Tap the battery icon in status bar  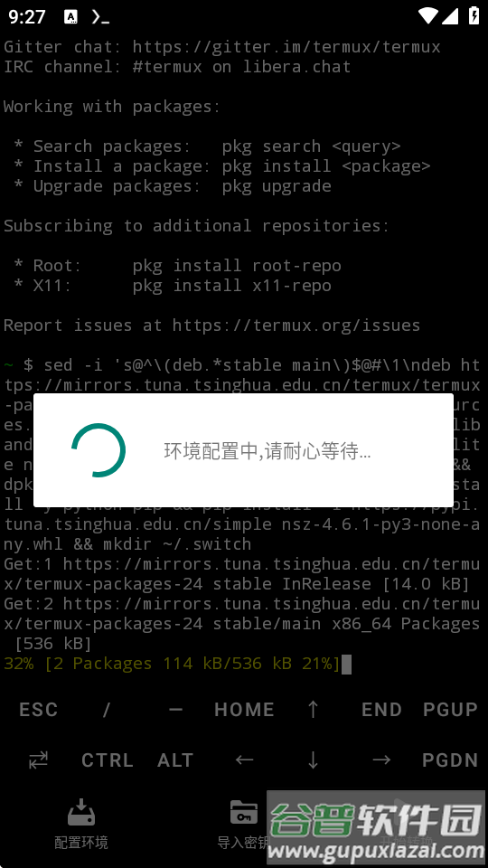(x=474, y=15)
